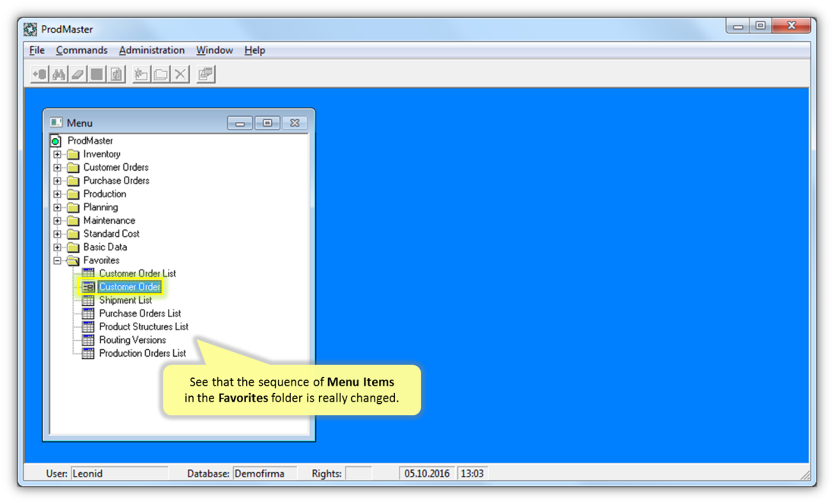Expand the Purchase Orders tree node
Viewport: 834px width, 504px height.
click(x=58, y=181)
